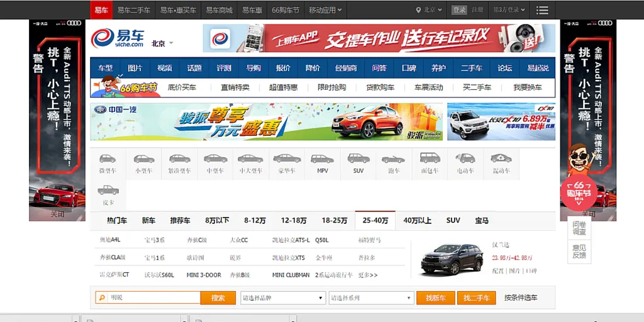Open the 请选择品牌 brand dropdown
The width and height of the screenshot is (644, 322).
coord(283,297)
